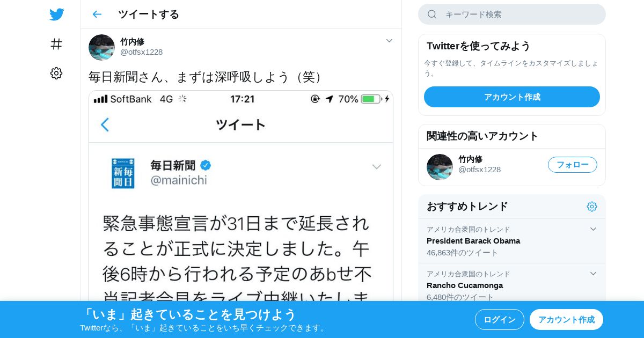Click the ログイン button in the bottom banner

(x=500, y=320)
